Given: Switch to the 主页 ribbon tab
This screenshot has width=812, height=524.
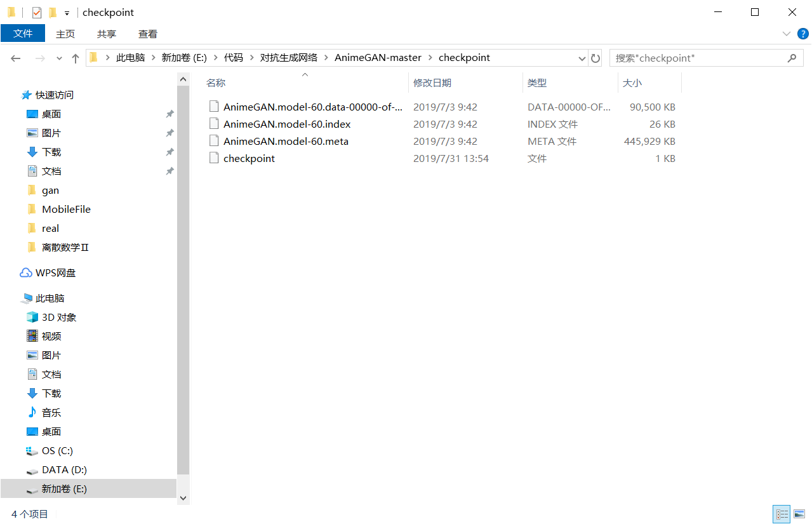Looking at the screenshot, I should (65, 34).
